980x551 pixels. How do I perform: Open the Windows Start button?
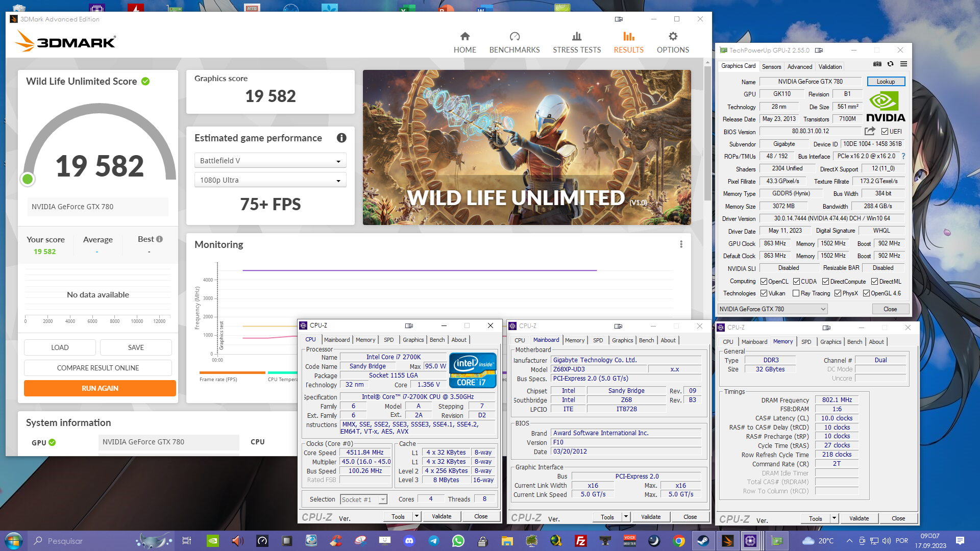tap(13, 541)
